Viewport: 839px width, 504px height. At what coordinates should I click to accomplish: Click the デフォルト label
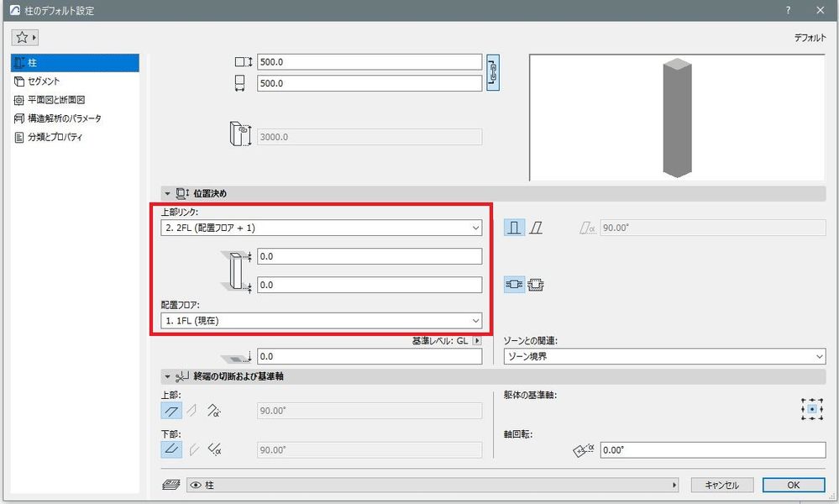810,38
